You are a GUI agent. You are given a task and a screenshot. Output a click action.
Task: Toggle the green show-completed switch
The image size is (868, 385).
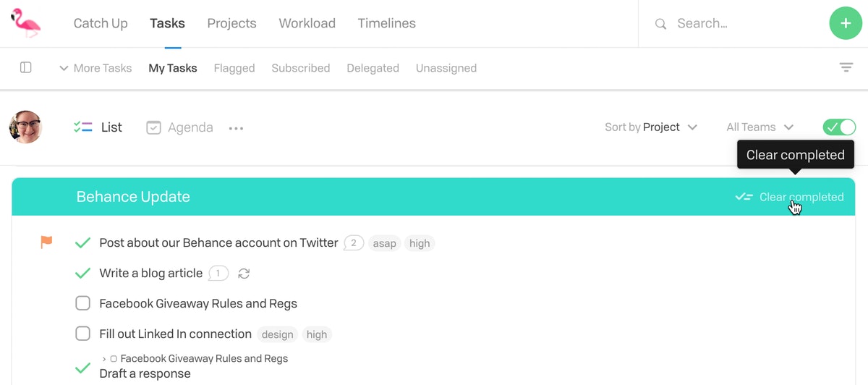839,127
